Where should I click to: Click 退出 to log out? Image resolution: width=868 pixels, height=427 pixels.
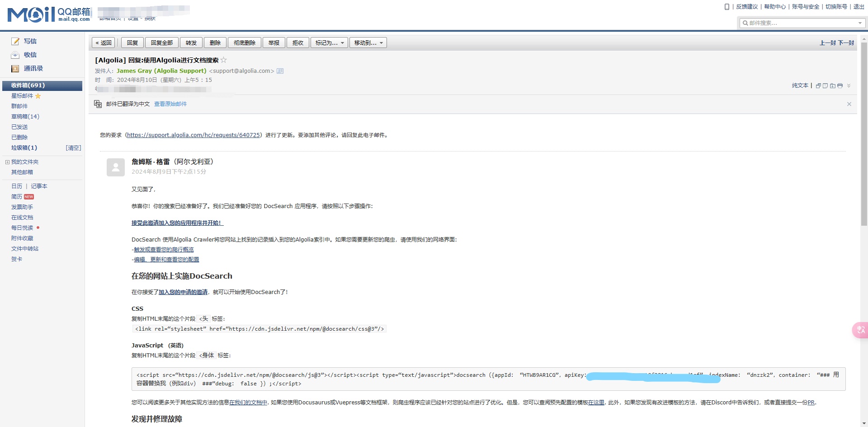[x=859, y=7]
